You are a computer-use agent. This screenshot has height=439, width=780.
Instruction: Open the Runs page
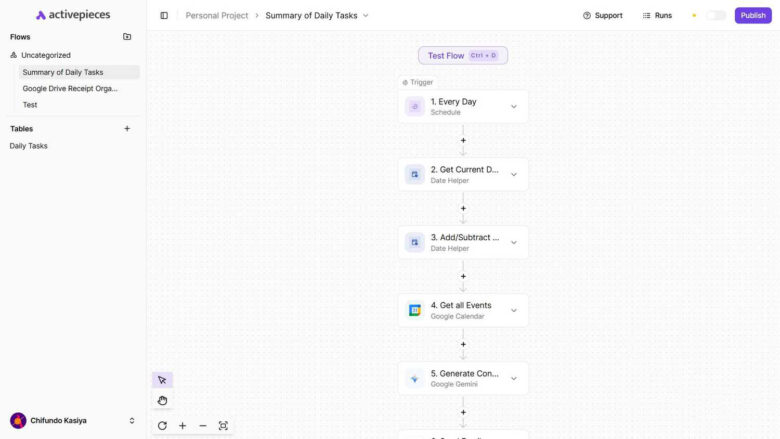click(657, 16)
